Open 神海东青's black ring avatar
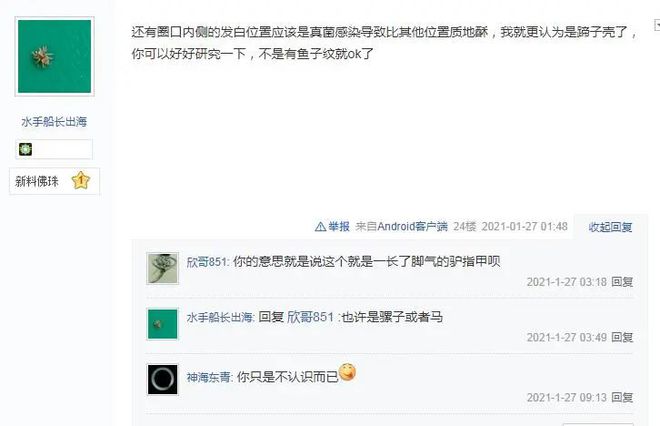Viewport: 660px width, 426px height. pyautogui.click(x=162, y=379)
